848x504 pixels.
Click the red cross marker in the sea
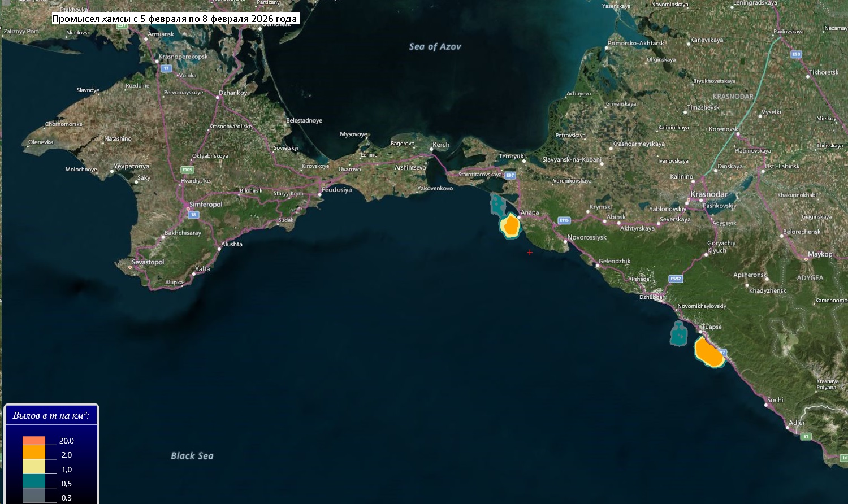pyautogui.click(x=530, y=253)
